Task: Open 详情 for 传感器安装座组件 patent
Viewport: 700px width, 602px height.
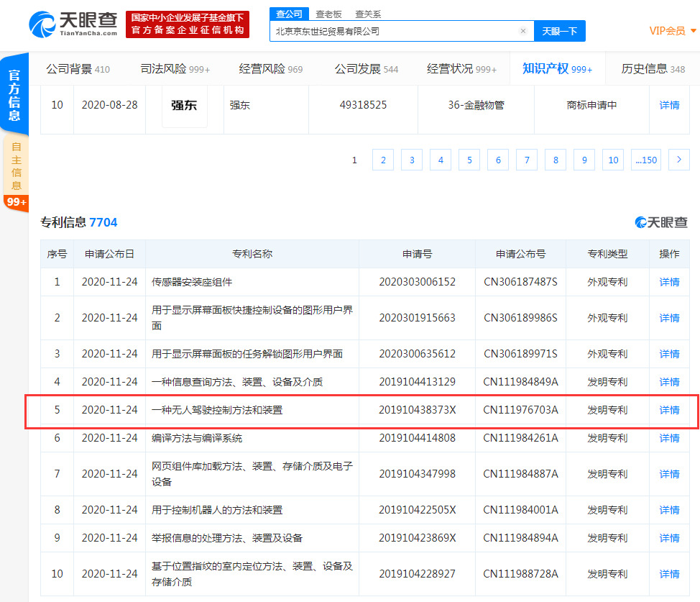Action: tap(669, 282)
